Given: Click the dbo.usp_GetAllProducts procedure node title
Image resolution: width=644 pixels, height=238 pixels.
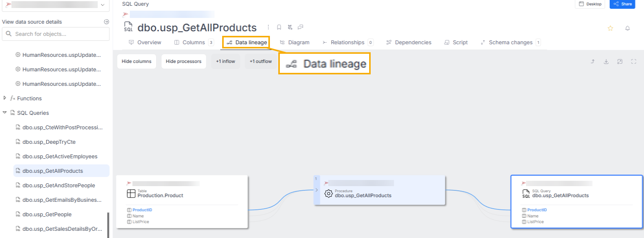Looking at the screenshot, I should click(363, 195).
